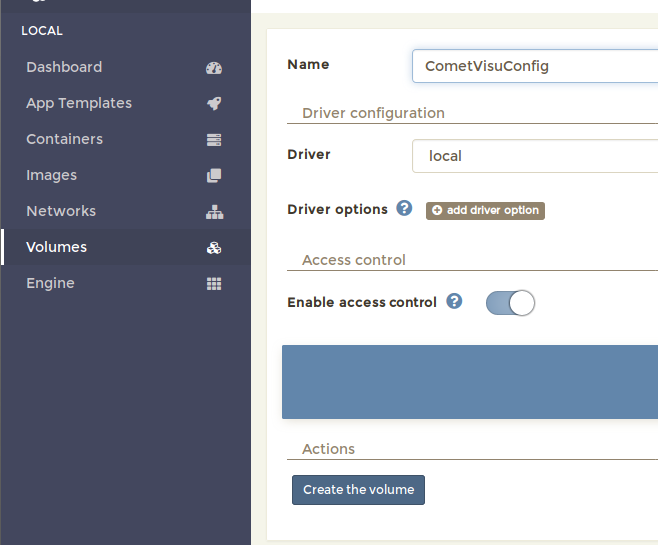Open the Containers sidebar entry
The image size is (658, 545).
point(65,140)
